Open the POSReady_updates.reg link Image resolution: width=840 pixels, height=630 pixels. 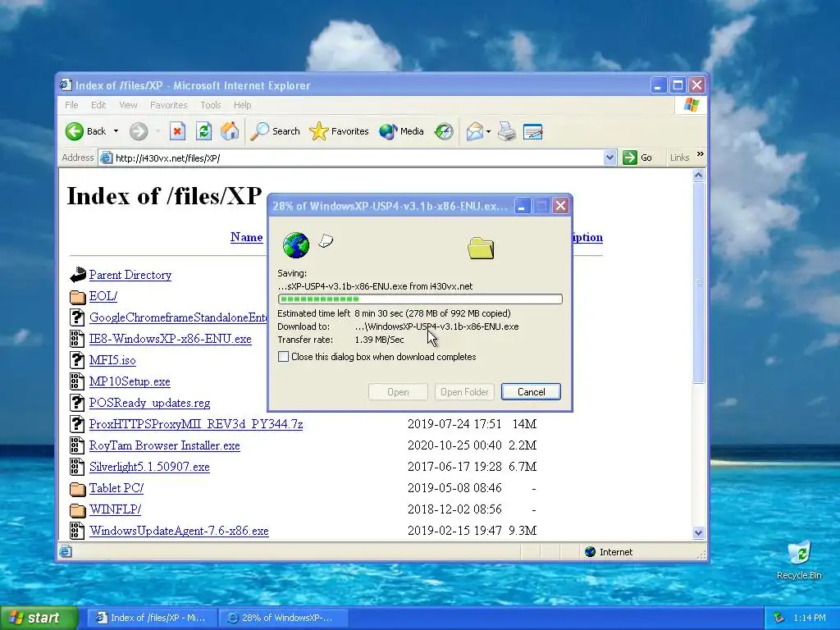(149, 403)
